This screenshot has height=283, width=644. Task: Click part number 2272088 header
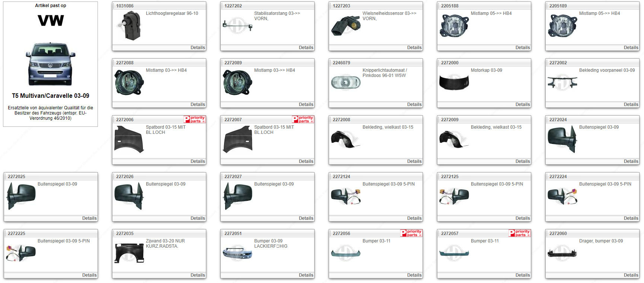click(125, 63)
